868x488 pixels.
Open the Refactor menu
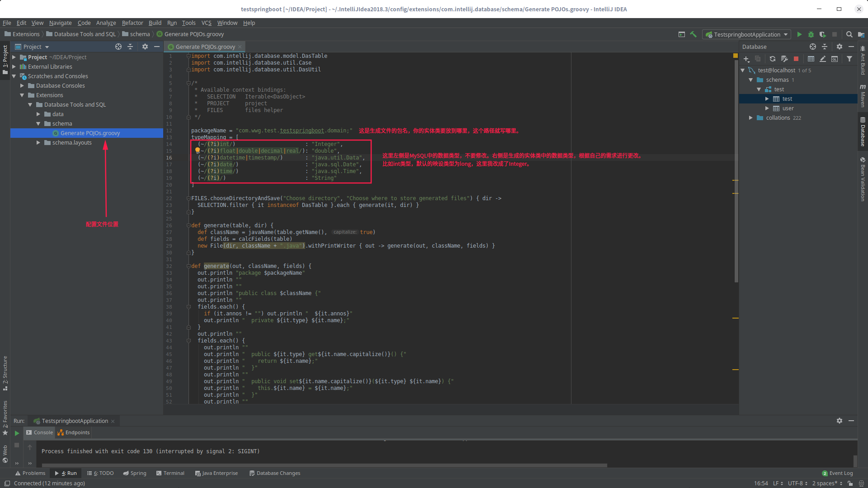pos(132,23)
